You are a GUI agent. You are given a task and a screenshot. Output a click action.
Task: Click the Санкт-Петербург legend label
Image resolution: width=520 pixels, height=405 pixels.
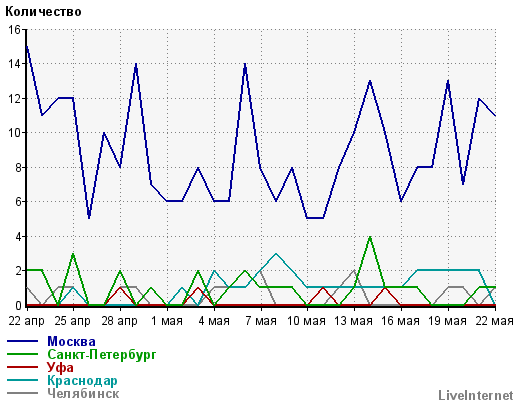tap(102, 354)
